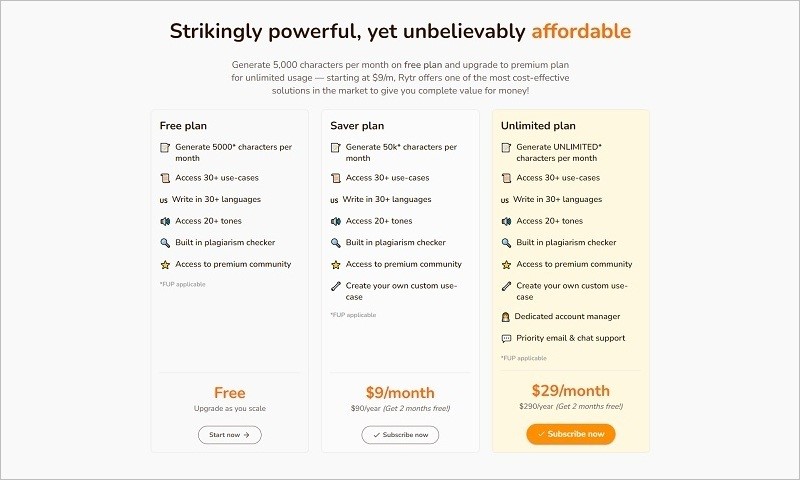Click the Start now button

point(230,435)
